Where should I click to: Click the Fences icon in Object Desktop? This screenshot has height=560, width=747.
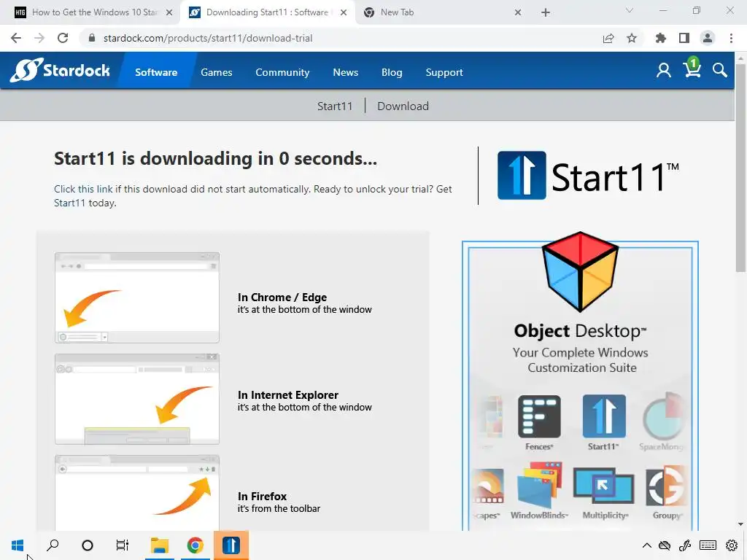[x=539, y=416]
